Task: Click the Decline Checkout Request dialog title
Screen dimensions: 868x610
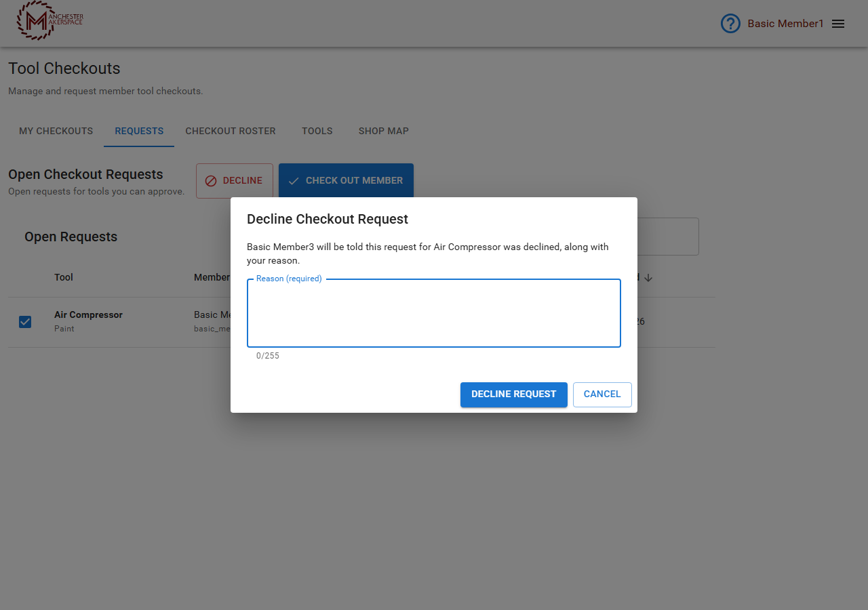Action: click(328, 219)
